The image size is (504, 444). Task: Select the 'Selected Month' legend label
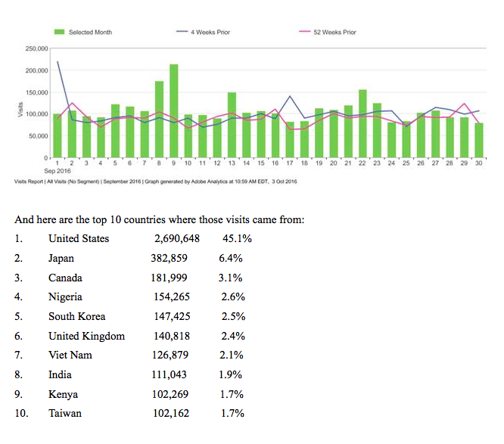click(x=90, y=32)
